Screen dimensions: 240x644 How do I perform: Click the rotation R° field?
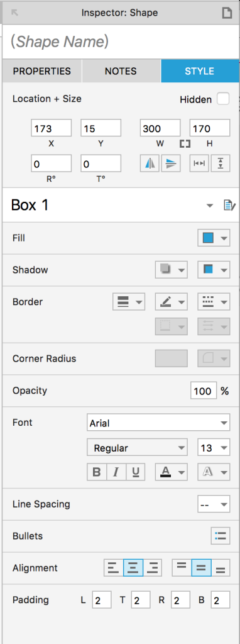(x=52, y=163)
